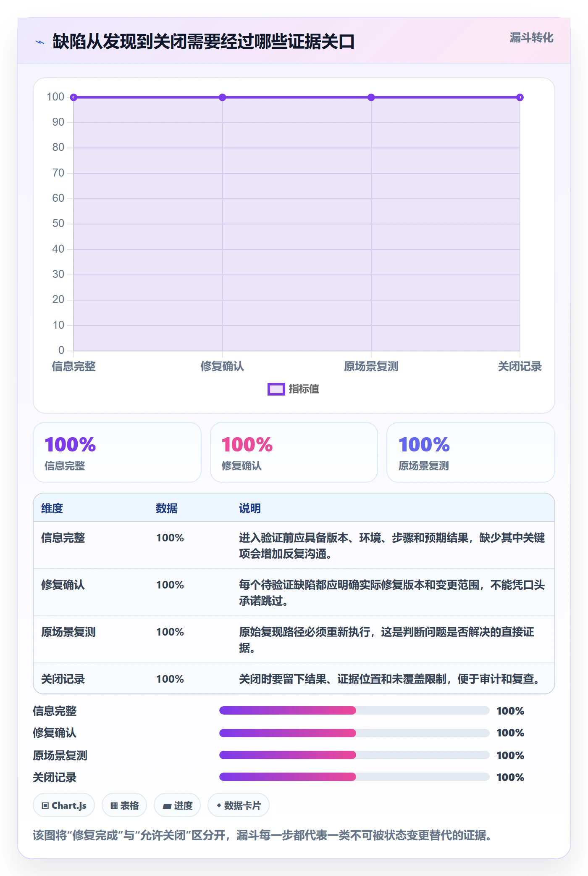The height and width of the screenshot is (876, 588).
Task: Click the 表格 chip
Action: 124,806
